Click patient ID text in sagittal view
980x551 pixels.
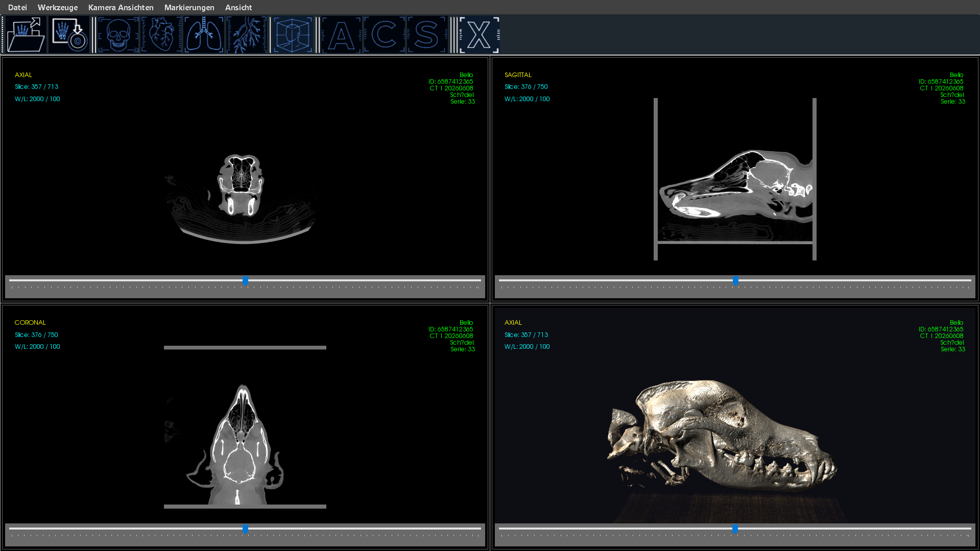tap(941, 81)
